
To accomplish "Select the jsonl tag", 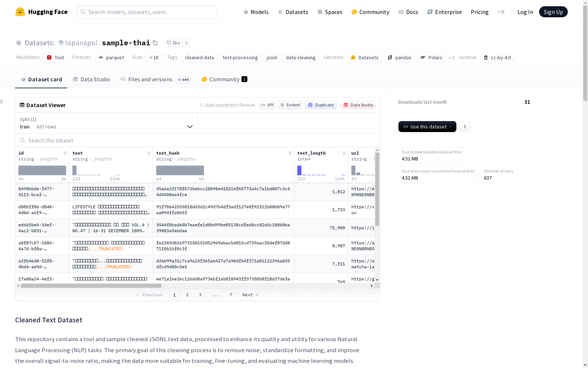I will pyautogui.click(x=272, y=57).
